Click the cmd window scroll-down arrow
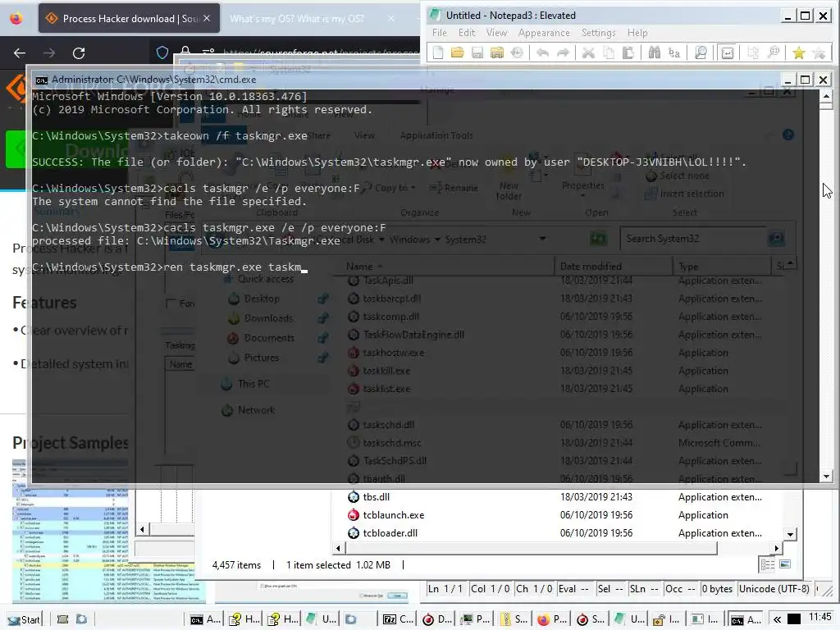Screen dimensions: 840x630 pyautogui.click(x=826, y=476)
